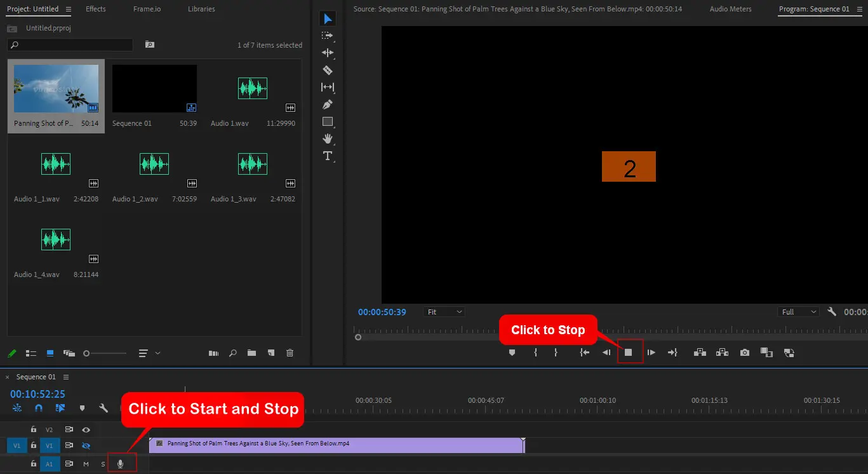
Task: Toggle sync lock for V1 track
Action: [69, 445]
